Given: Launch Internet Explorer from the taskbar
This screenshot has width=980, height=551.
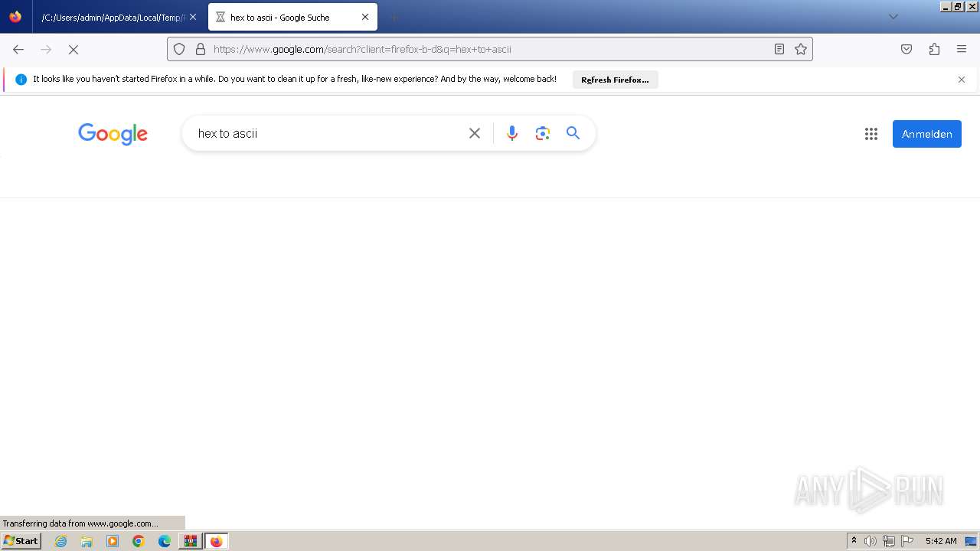Looking at the screenshot, I should tap(61, 541).
